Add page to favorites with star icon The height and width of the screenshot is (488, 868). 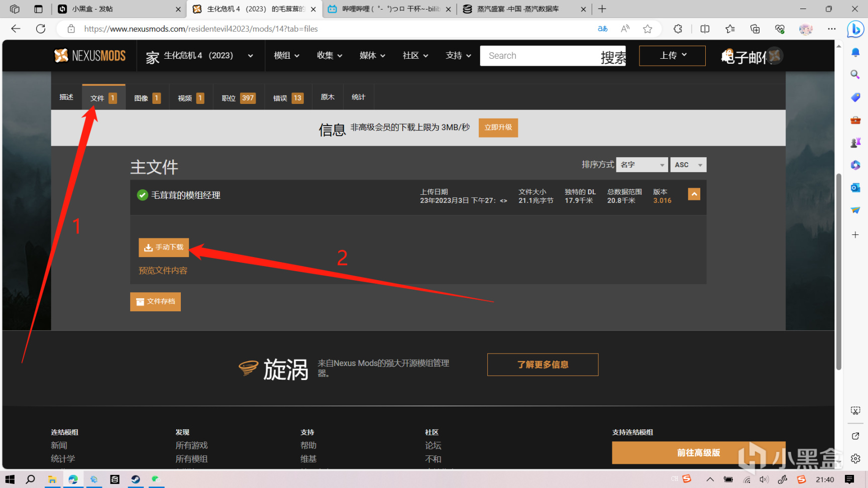coord(647,29)
